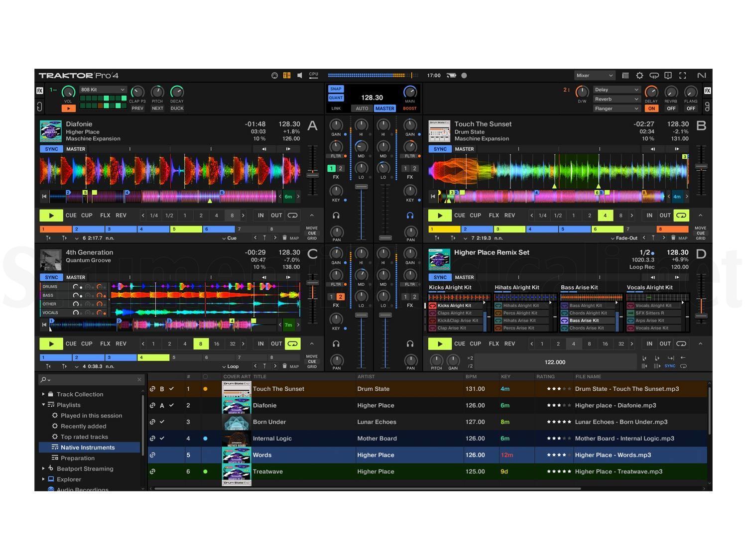Click the NI logo in the top-right corner
Screen dimensions: 747x560
pos(702,75)
